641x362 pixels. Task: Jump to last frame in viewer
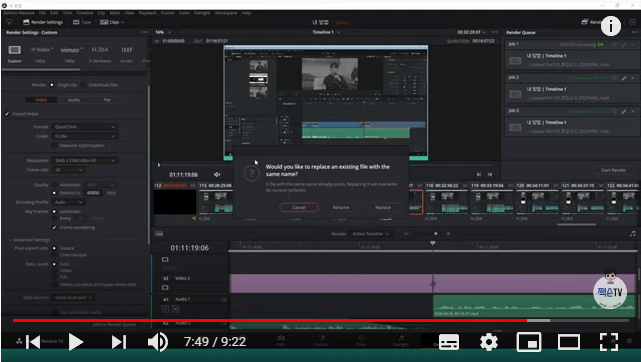(x=490, y=174)
